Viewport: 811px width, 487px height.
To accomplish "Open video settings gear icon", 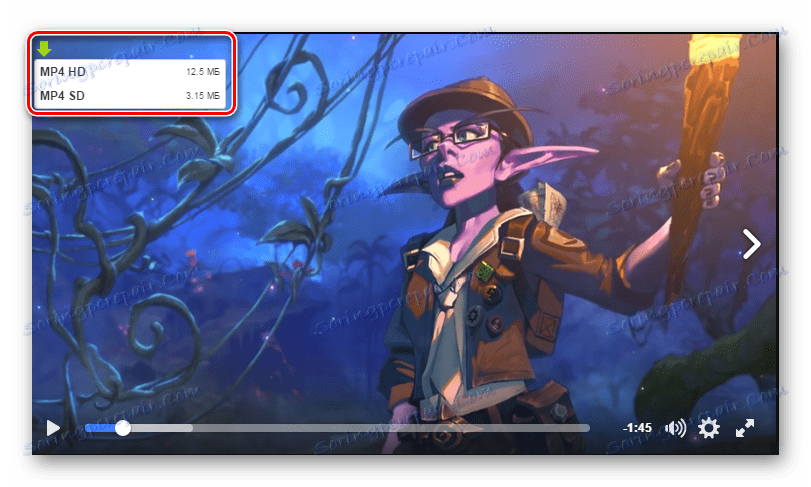I will coord(709,428).
